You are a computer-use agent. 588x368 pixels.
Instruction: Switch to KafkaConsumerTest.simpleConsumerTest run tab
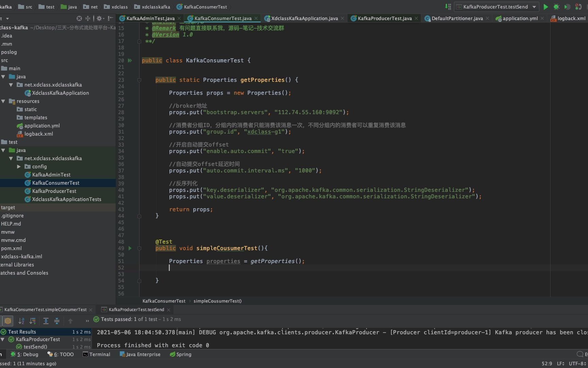coord(45,310)
